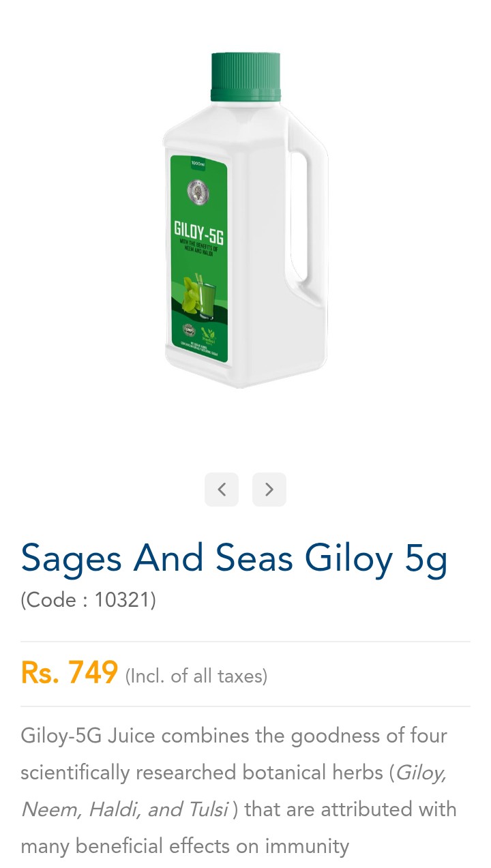The image size is (491, 868).
Task: Click the GILOY-5G text on the label
Action: [198, 231]
